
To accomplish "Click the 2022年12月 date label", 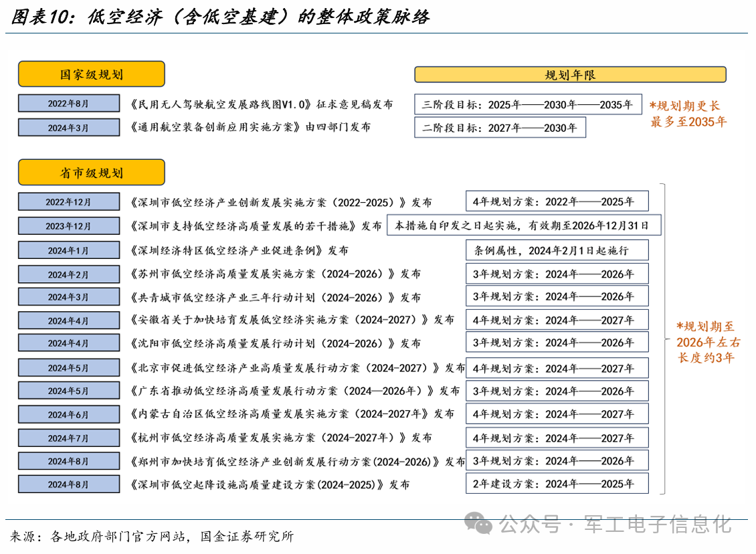I will tap(68, 202).
